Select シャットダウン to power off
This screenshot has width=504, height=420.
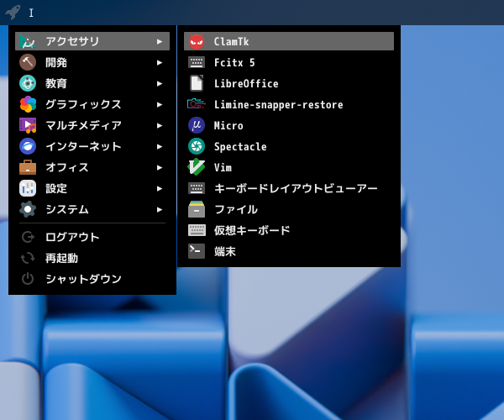(92, 279)
